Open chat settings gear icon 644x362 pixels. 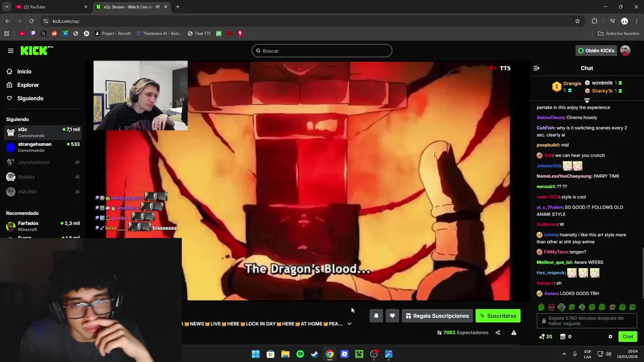click(610, 337)
